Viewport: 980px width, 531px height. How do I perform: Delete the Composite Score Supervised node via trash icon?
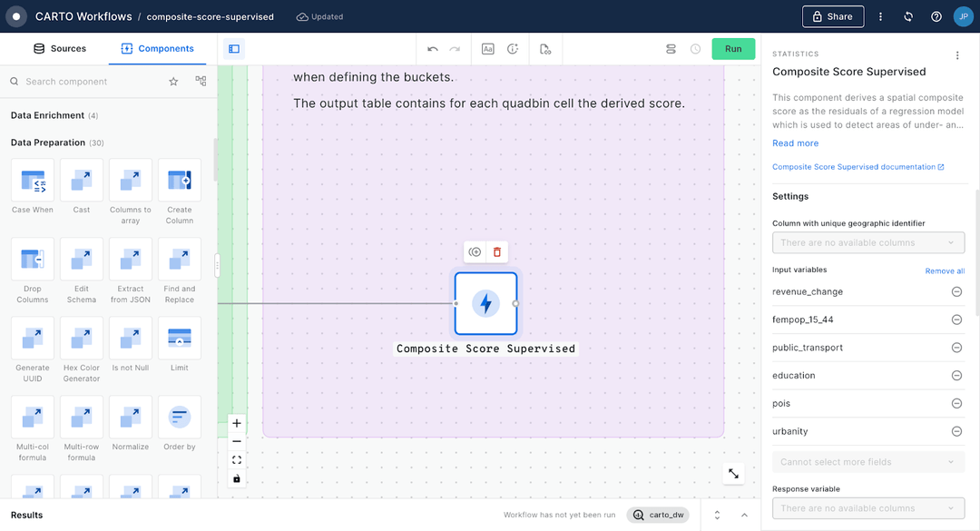pyautogui.click(x=497, y=251)
